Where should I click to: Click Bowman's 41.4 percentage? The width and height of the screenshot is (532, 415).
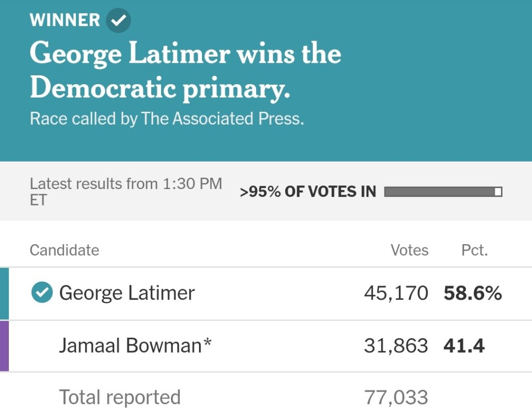464,346
